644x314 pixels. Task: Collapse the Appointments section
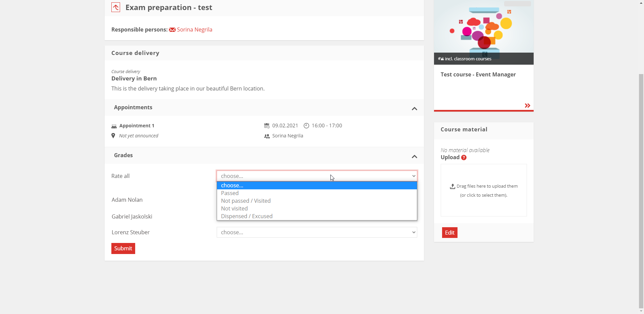pos(414,109)
